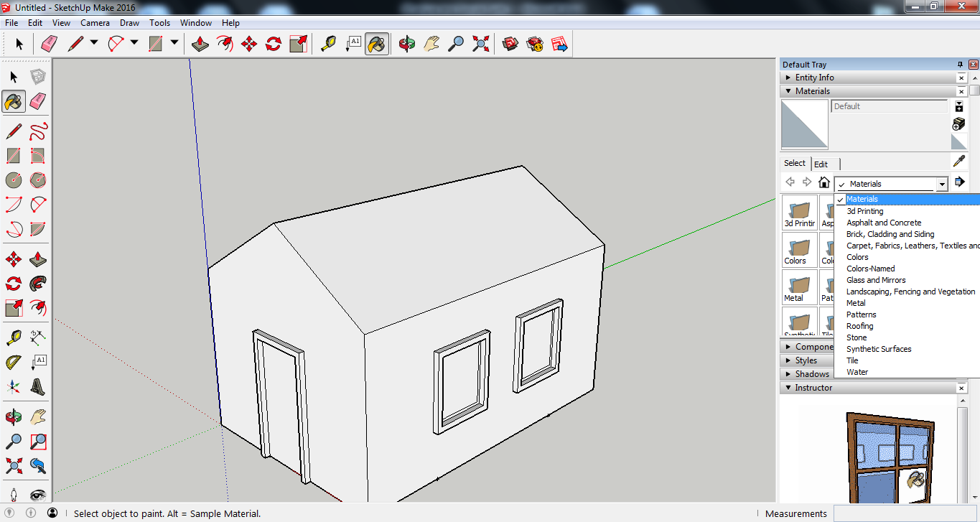The width and height of the screenshot is (980, 522).
Task: Click the Measurements value box
Action: pos(905,513)
